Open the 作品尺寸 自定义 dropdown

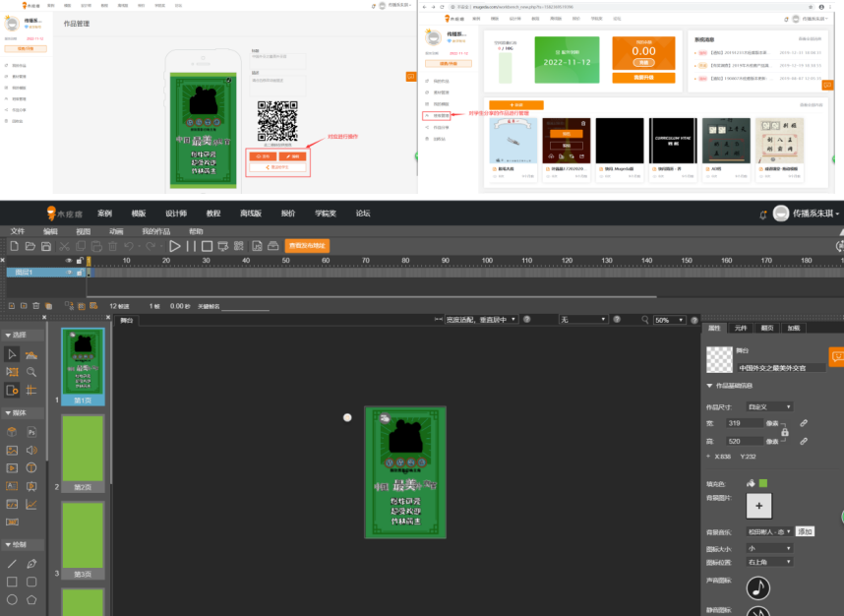(x=769, y=406)
